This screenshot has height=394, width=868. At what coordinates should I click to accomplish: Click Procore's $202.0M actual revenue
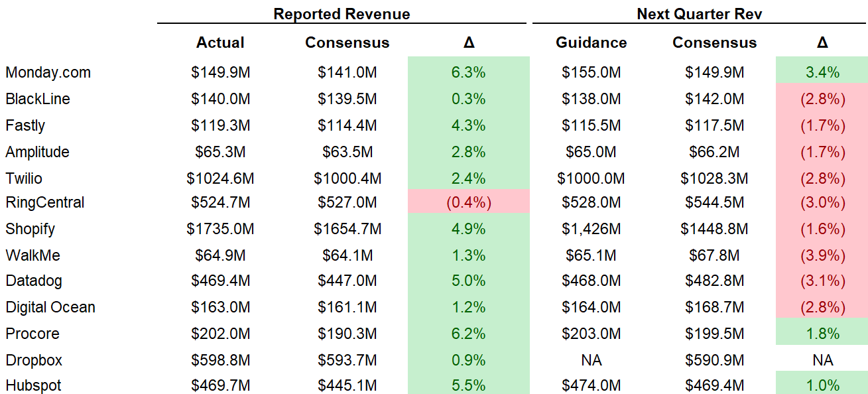click(221, 334)
